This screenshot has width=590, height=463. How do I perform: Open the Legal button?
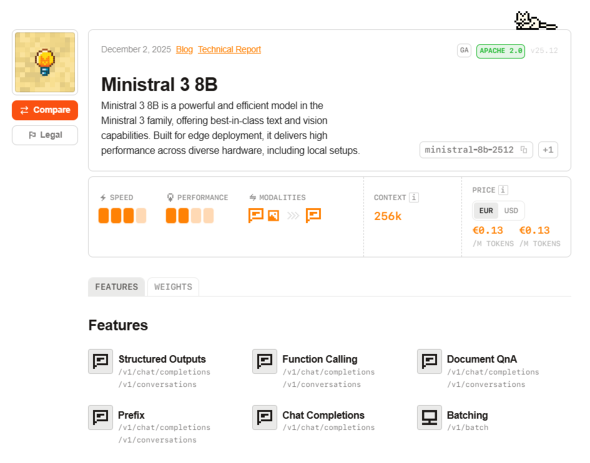45,135
